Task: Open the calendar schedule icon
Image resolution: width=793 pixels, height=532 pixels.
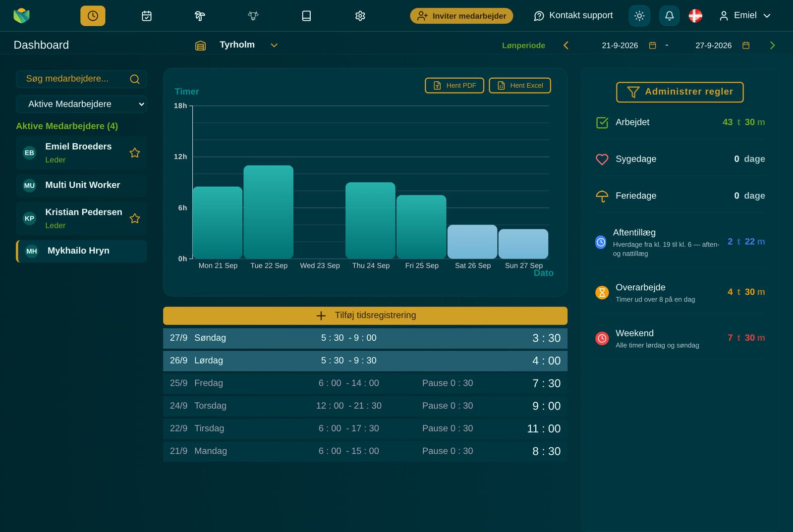Action: (x=147, y=16)
